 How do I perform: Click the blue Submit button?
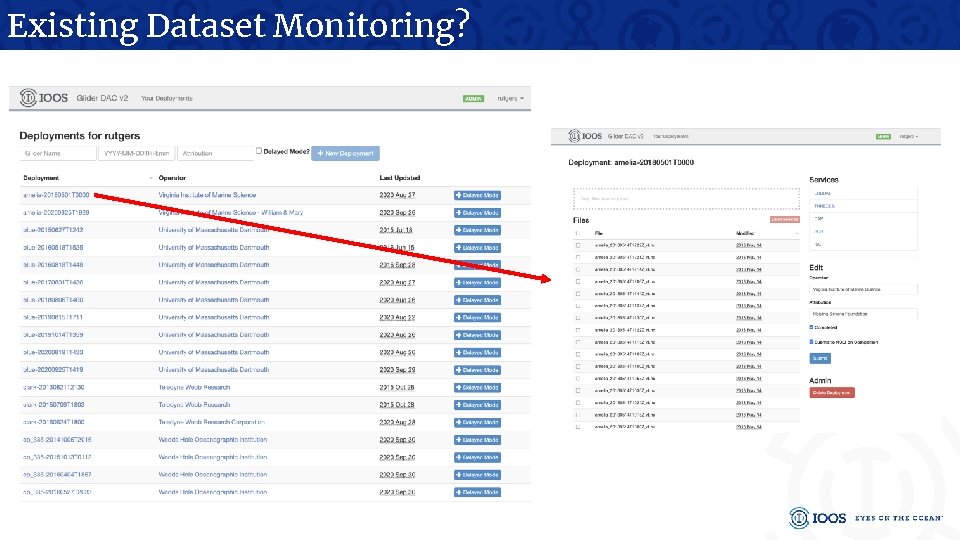click(x=820, y=358)
